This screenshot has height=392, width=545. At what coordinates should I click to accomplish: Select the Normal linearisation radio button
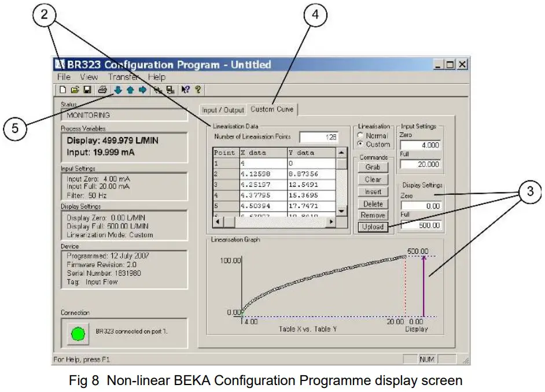(360, 135)
